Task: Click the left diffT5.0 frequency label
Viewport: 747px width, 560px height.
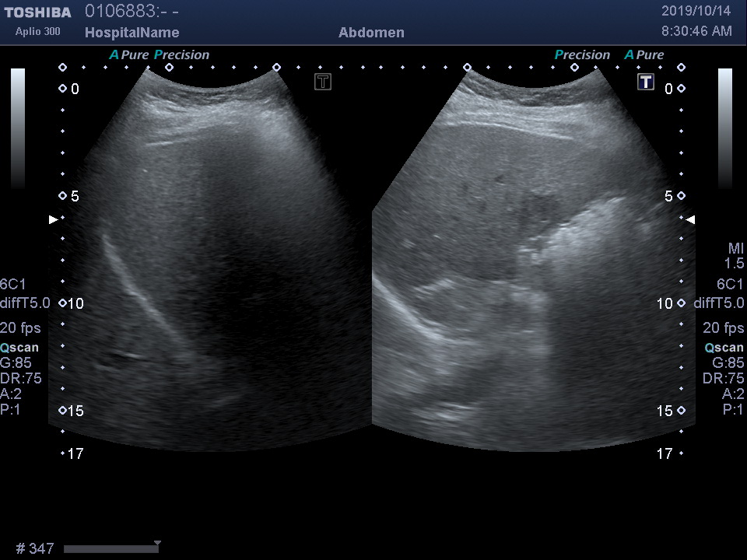Action: point(25,303)
